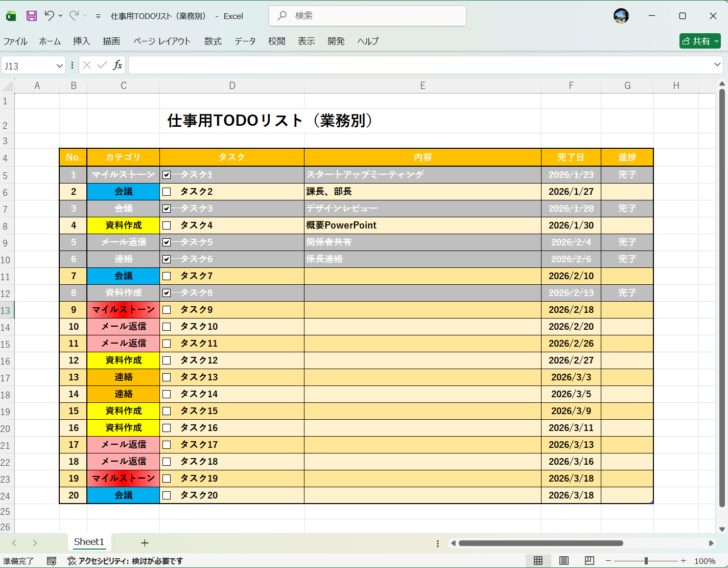Switch to Page Layout view in status bar
Image resolution: width=728 pixels, height=568 pixels.
click(564, 561)
